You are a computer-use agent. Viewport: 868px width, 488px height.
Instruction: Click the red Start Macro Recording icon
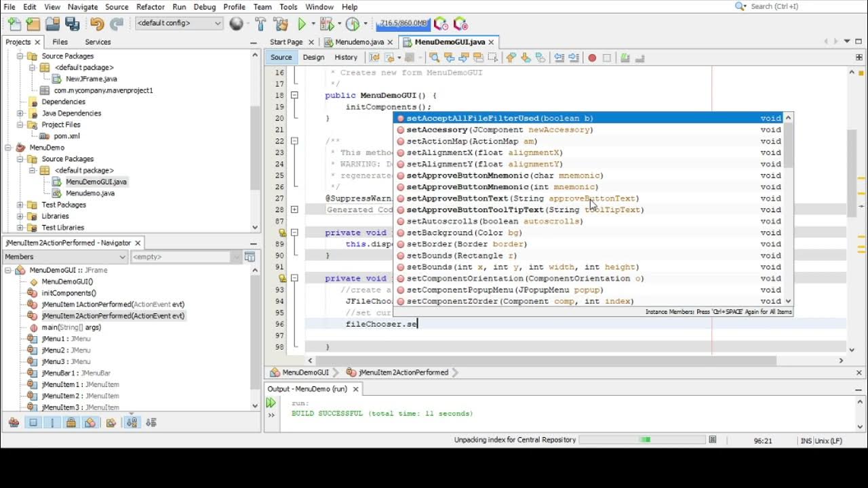pyautogui.click(x=592, y=58)
